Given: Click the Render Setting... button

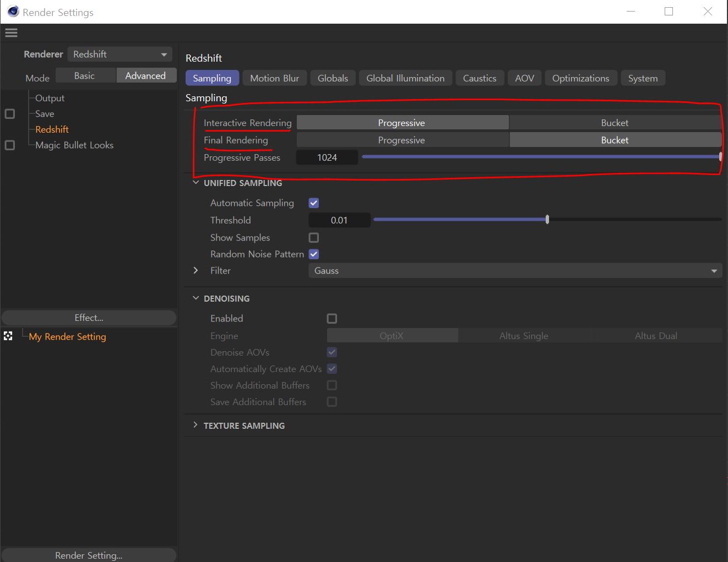Looking at the screenshot, I should coord(89,555).
